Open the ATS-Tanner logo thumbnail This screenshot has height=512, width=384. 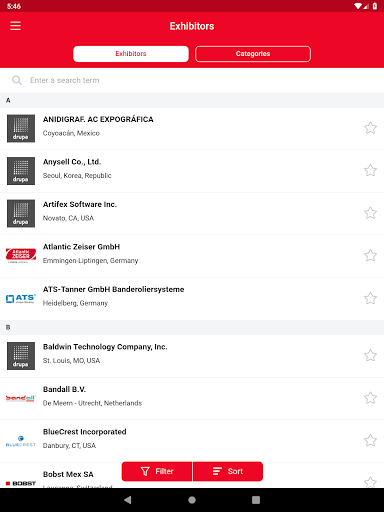[x=21, y=298]
